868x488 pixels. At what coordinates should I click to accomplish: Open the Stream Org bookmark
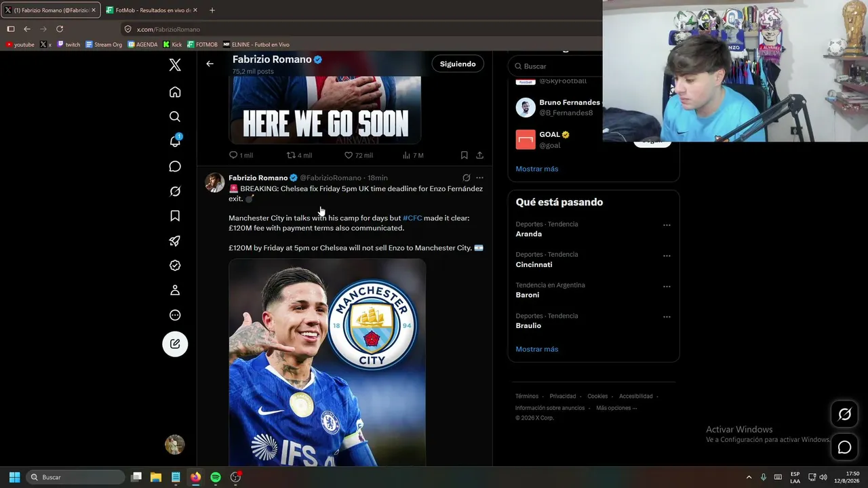click(104, 45)
